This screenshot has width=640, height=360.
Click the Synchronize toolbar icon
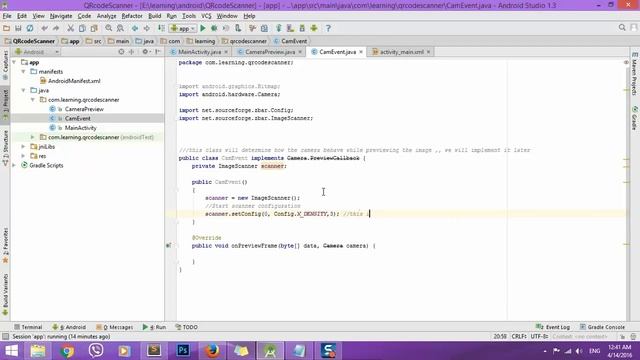(x=30, y=28)
